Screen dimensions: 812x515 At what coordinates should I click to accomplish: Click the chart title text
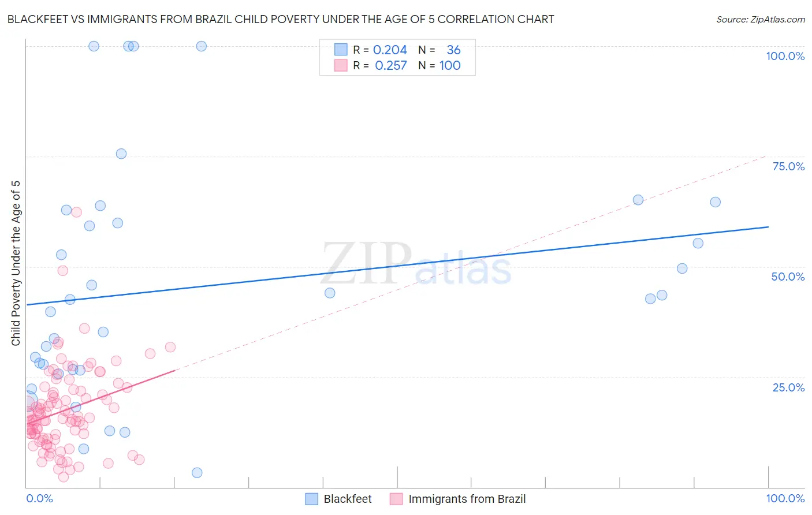[x=281, y=19]
